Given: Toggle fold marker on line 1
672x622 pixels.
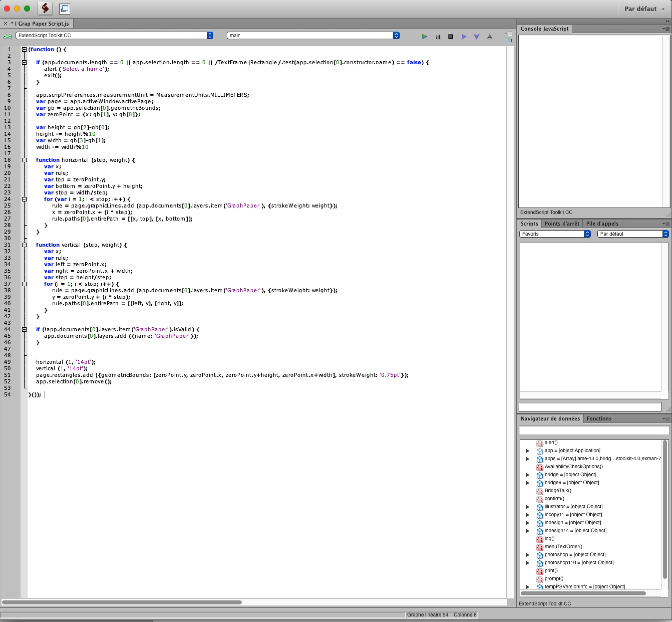Looking at the screenshot, I should (24, 49).
